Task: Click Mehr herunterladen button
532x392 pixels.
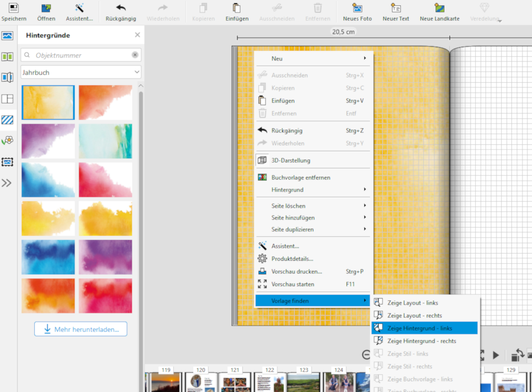Action: [x=81, y=329]
